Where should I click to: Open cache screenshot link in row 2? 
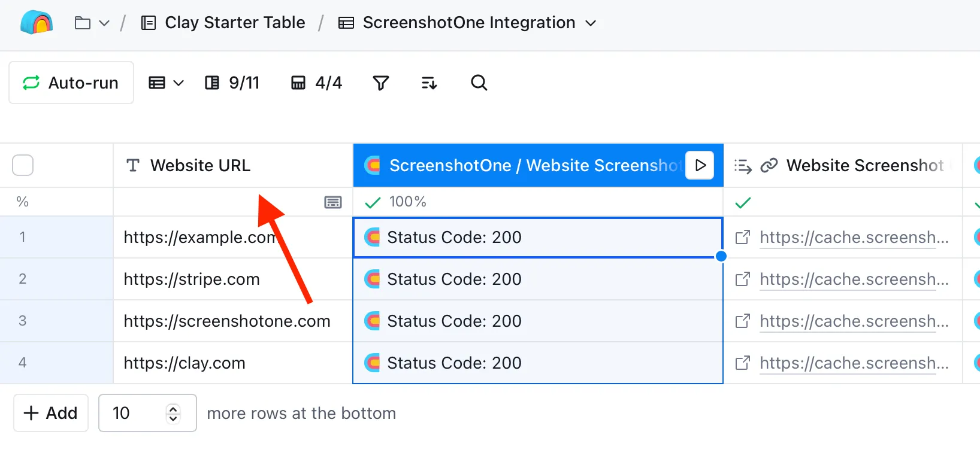click(x=854, y=279)
